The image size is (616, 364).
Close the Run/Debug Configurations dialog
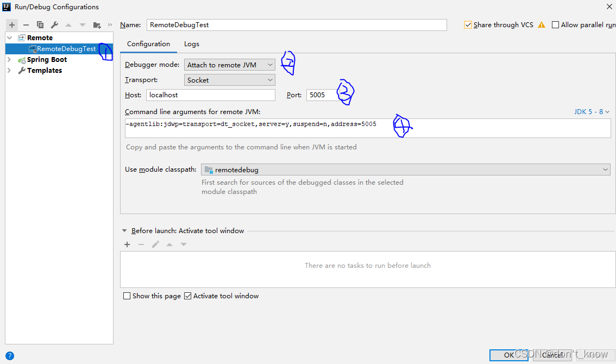609,7
